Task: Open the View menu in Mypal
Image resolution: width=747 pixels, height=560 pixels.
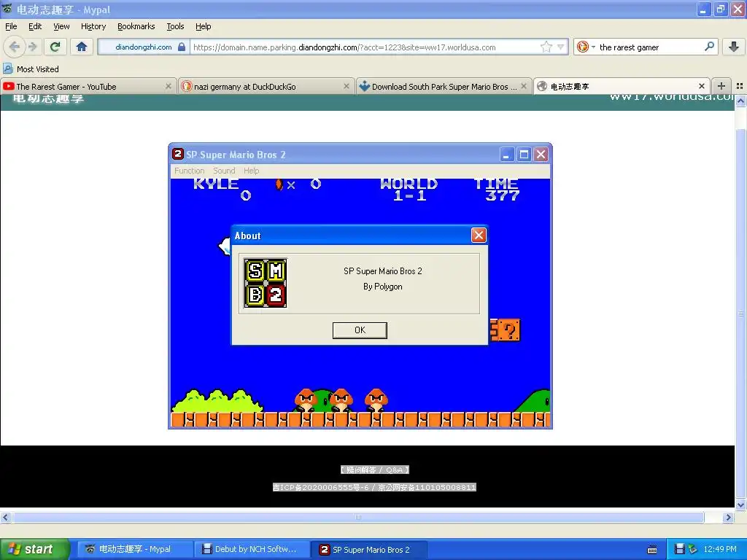Action: click(61, 27)
